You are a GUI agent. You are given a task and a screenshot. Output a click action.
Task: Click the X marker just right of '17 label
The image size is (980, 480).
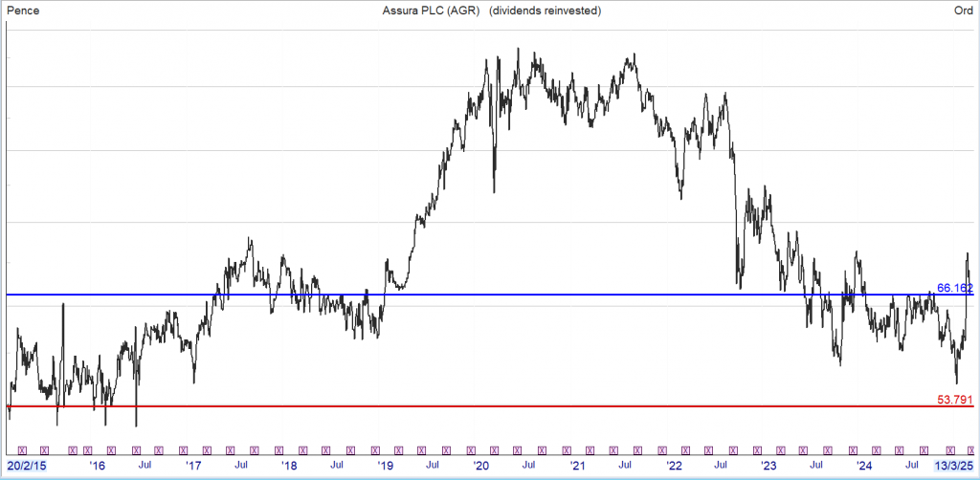click(207, 448)
